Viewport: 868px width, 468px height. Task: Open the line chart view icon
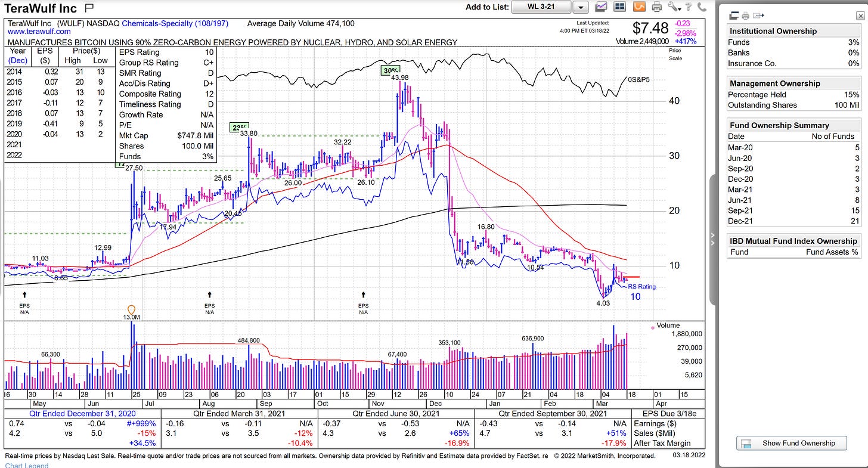pyautogui.click(x=602, y=7)
